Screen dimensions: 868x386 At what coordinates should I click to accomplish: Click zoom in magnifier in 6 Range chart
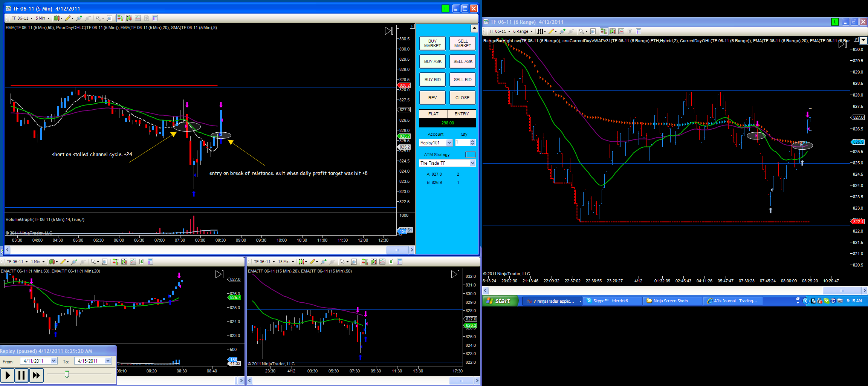562,31
